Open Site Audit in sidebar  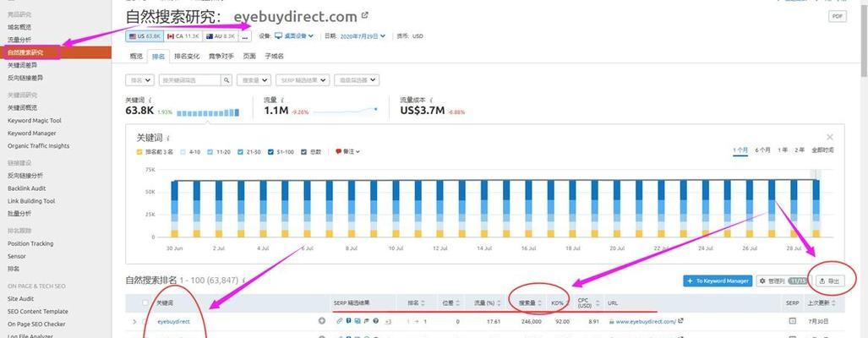(x=20, y=299)
